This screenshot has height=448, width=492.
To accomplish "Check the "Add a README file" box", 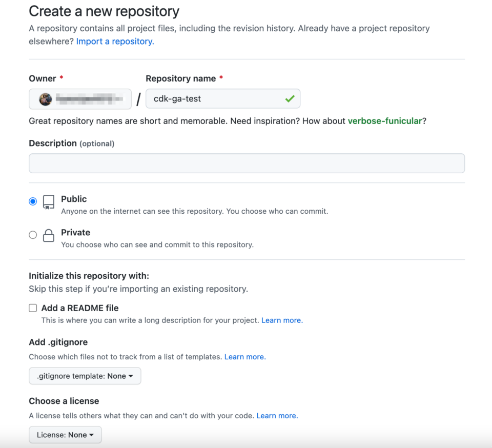I will [x=33, y=308].
